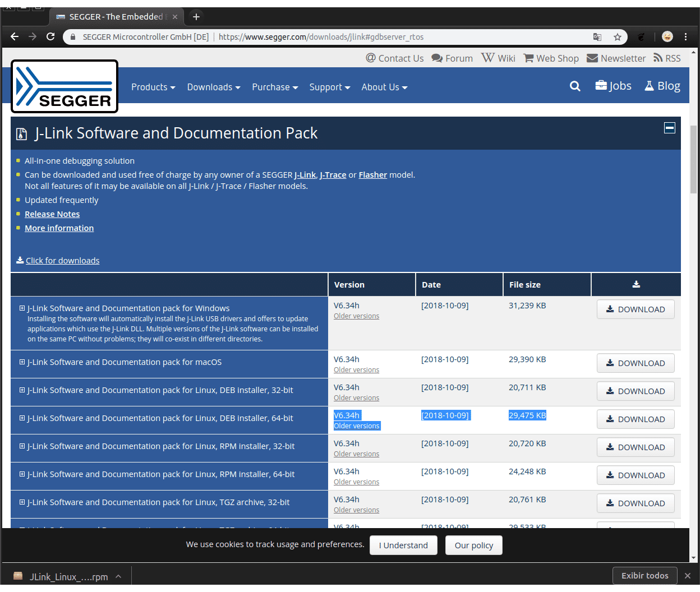Screen dimensions: 700x592
Task: Open the Release Notes link
Action: pyautogui.click(x=52, y=214)
